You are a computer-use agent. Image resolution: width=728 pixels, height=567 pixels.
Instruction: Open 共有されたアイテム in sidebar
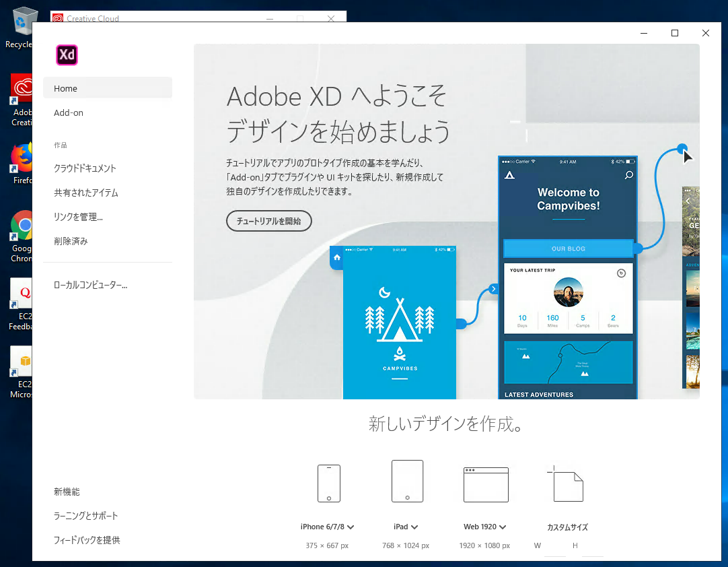(x=86, y=193)
